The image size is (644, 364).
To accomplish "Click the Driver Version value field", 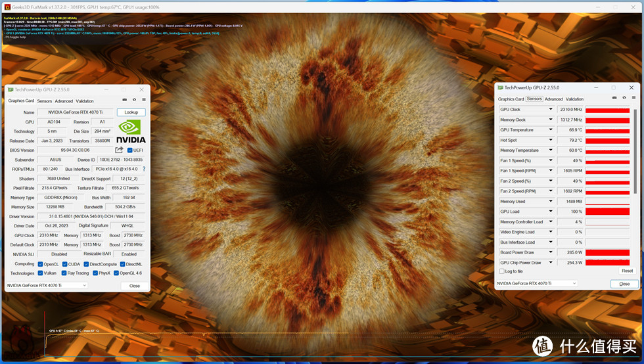I will pyautogui.click(x=91, y=217).
